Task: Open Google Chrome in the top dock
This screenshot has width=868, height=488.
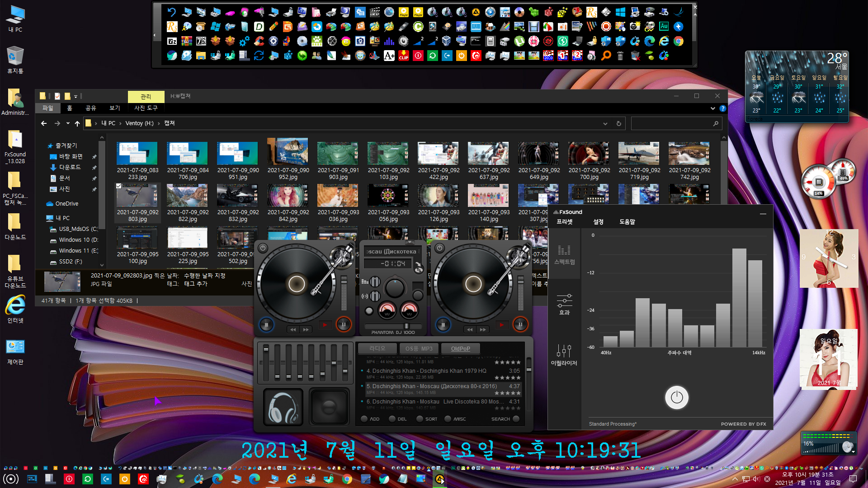Action: coord(679,41)
